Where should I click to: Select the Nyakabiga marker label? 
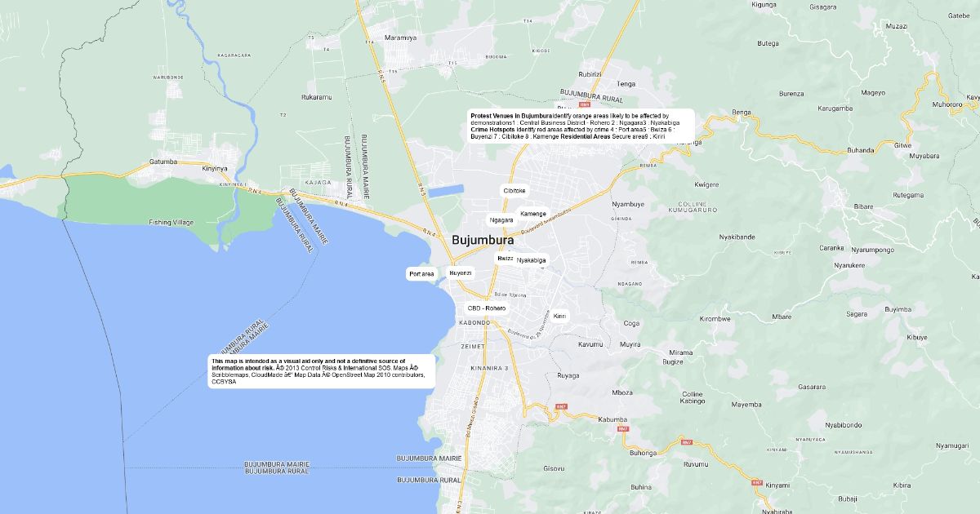[x=531, y=260]
